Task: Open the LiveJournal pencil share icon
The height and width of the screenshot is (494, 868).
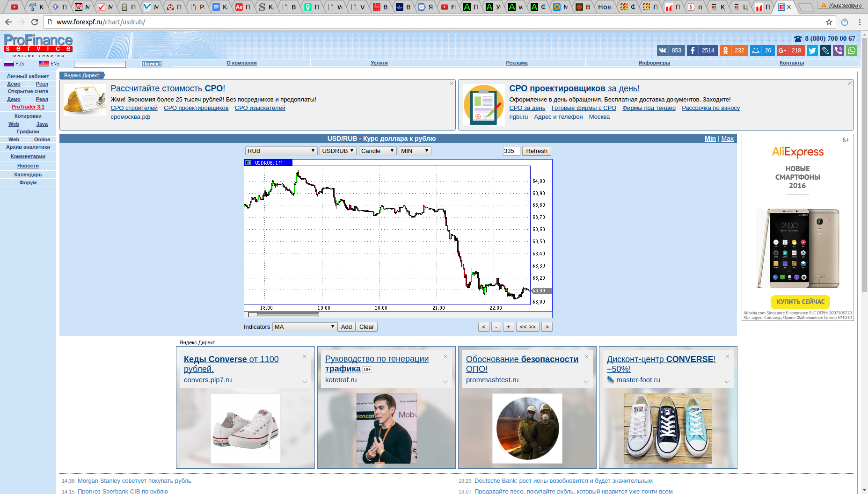Action: pos(825,51)
